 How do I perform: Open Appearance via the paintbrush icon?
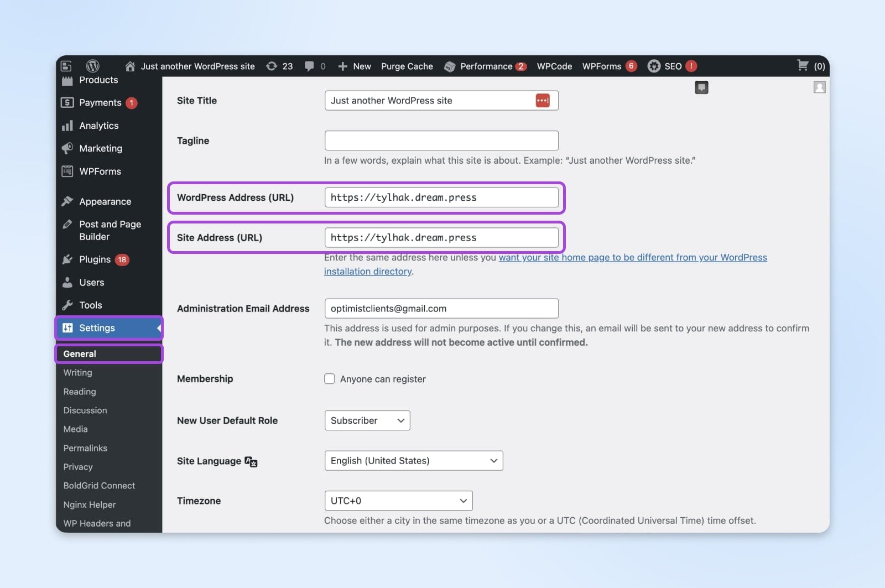(x=67, y=201)
